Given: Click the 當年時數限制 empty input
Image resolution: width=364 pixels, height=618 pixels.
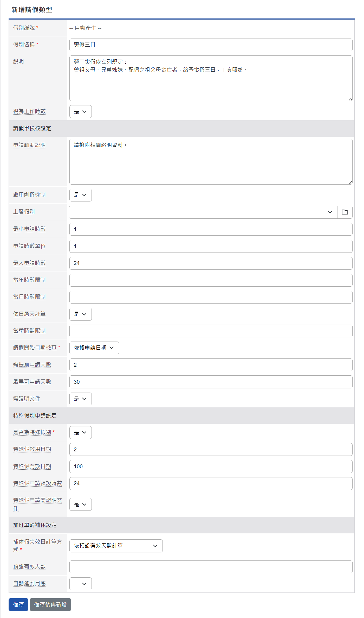Looking at the screenshot, I should point(211,280).
